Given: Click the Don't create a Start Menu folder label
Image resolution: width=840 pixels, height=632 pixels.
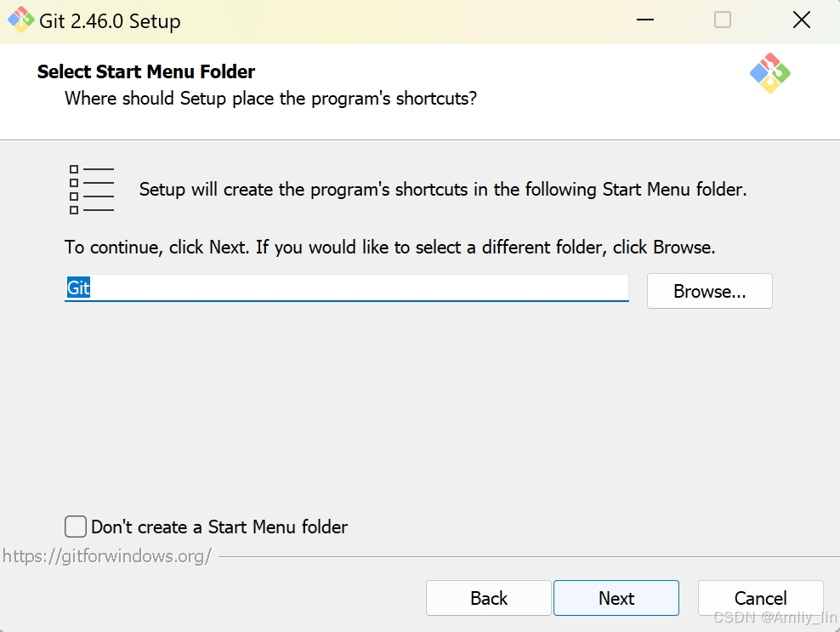Looking at the screenshot, I should 219,527.
